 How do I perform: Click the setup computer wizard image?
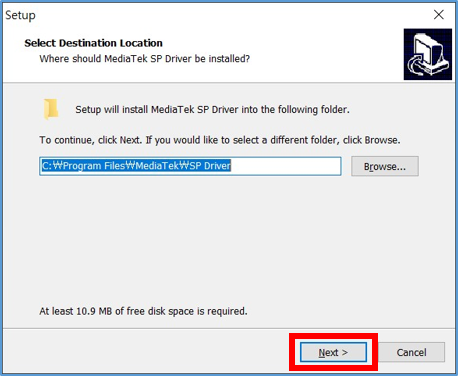pos(428,54)
